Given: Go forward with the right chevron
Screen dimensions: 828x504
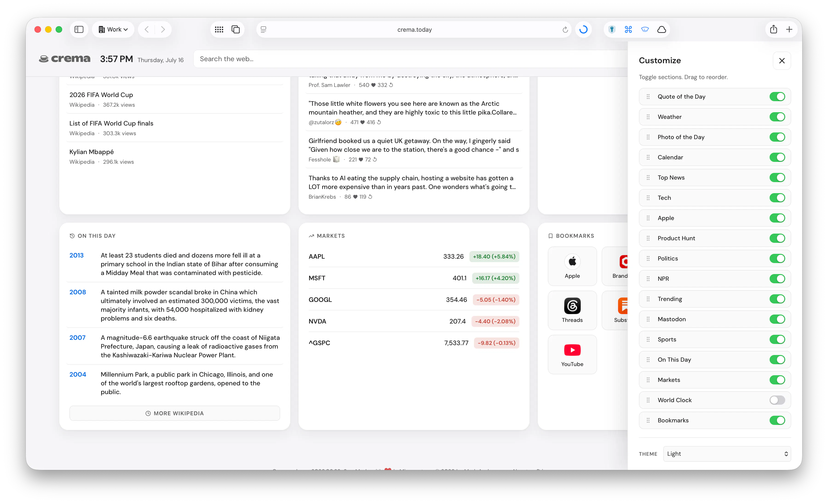Looking at the screenshot, I should click(163, 30).
